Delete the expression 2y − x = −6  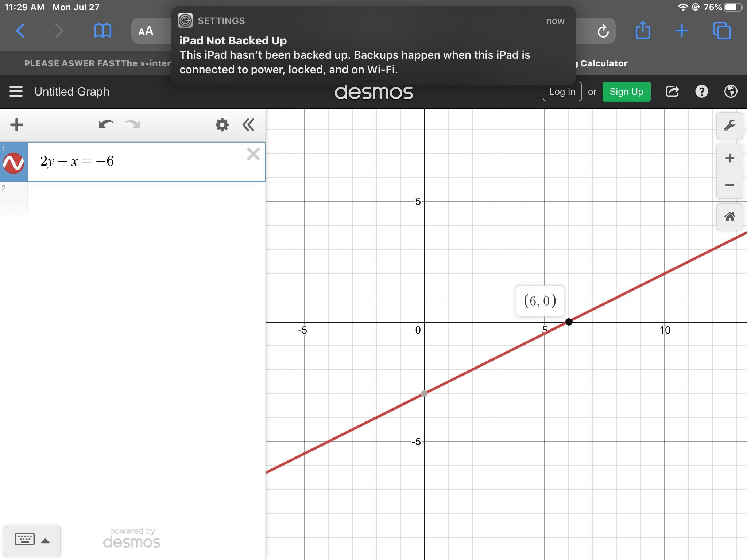coord(253,154)
